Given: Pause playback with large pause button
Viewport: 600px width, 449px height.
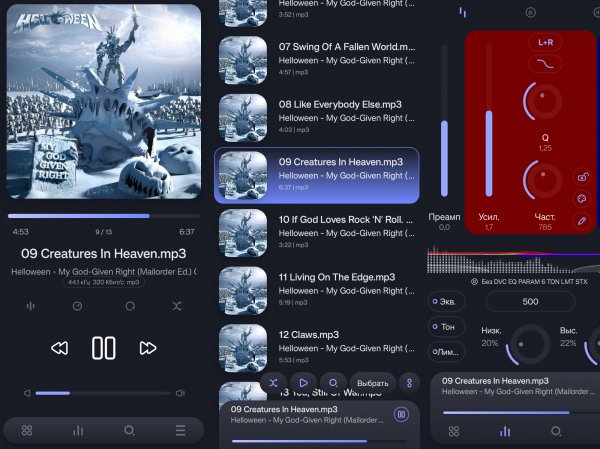Looking at the screenshot, I should [103, 348].
